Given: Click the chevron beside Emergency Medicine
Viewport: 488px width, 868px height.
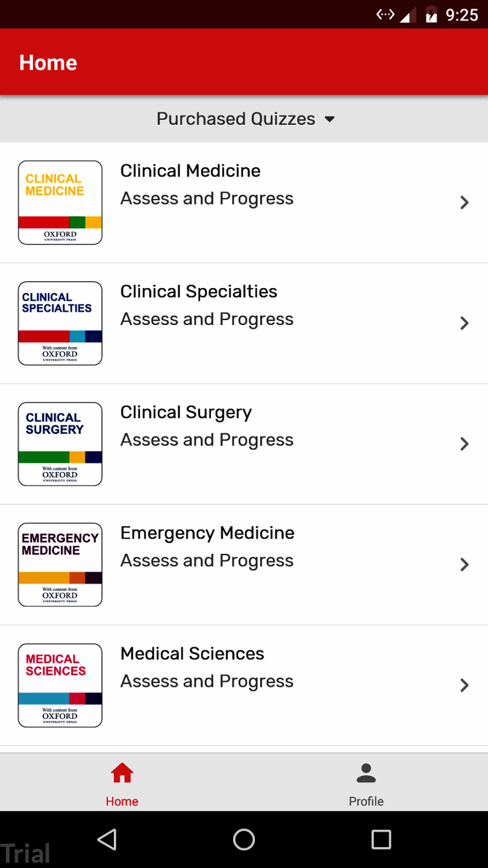Looking at the screenshot, I should tap(464, 564).
